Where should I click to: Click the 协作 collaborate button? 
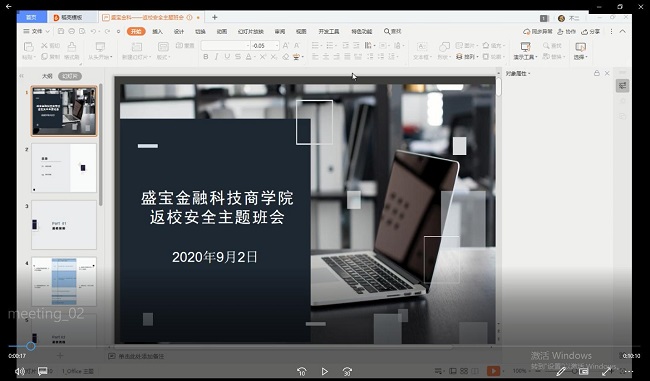(566, 32)
